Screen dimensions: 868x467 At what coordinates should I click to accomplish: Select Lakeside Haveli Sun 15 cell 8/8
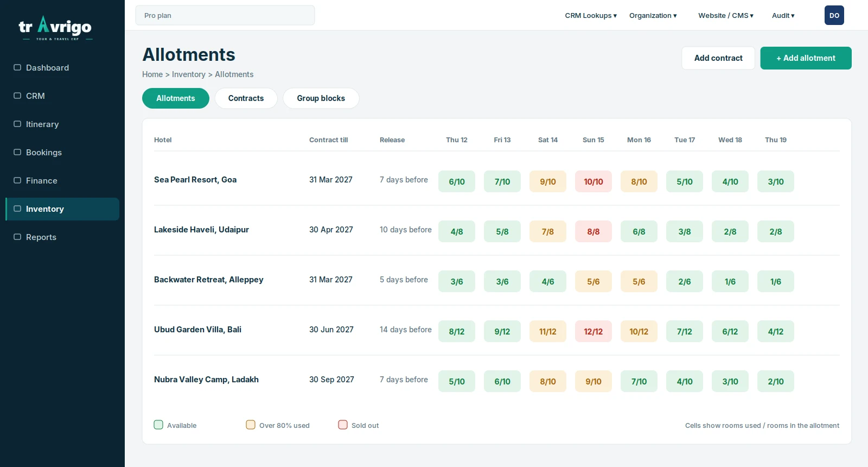(593, 231)
